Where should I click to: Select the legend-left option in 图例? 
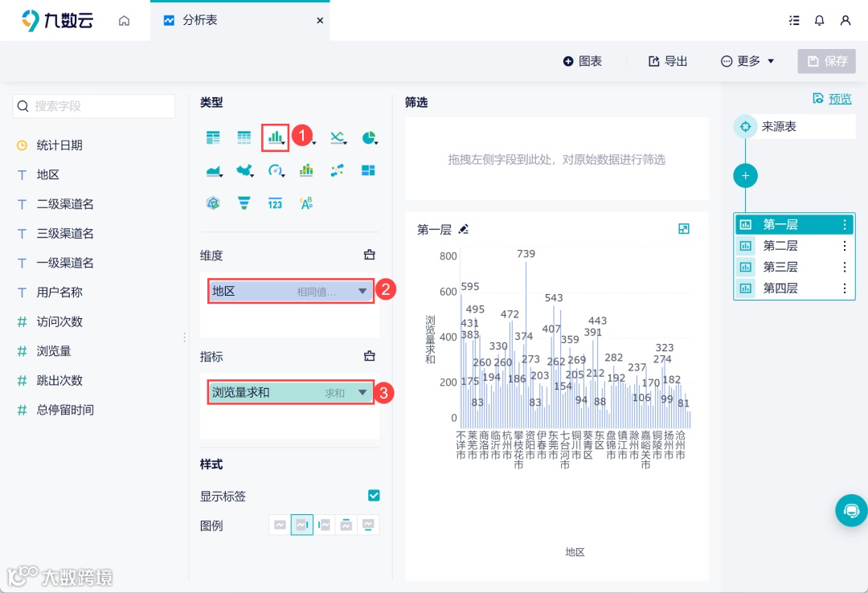[x=324, y=525]
